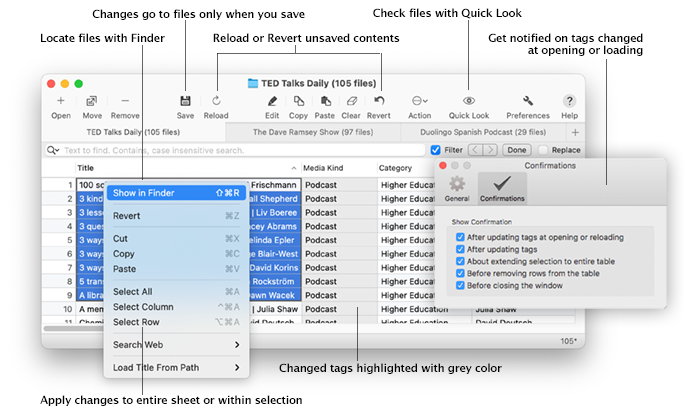
Task: Select the Confirmations checkmark tab
Action: pyautogui.click(x=502, y=188)
